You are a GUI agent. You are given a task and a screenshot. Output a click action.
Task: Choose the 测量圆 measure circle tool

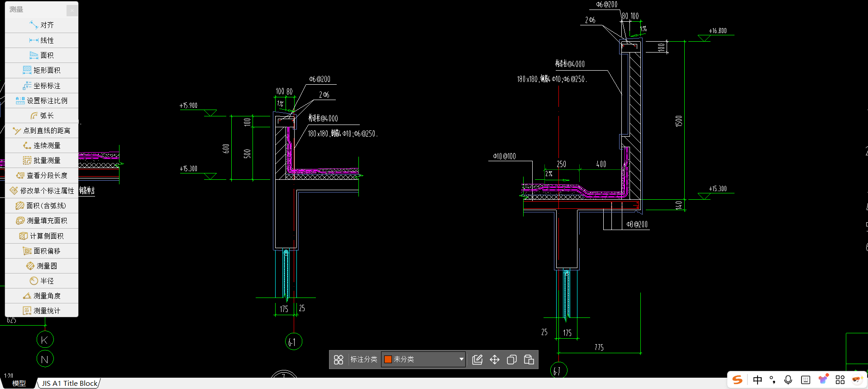click(42, 266)
